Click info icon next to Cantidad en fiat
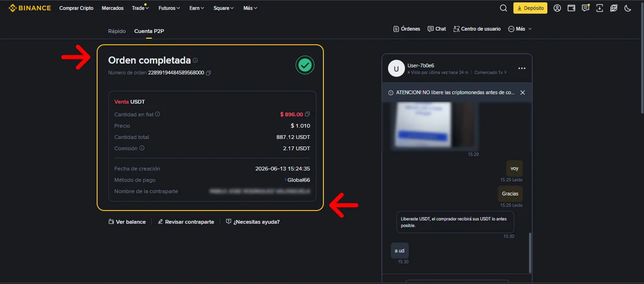This screenshot has width=644, height=284. coord(157,114)
